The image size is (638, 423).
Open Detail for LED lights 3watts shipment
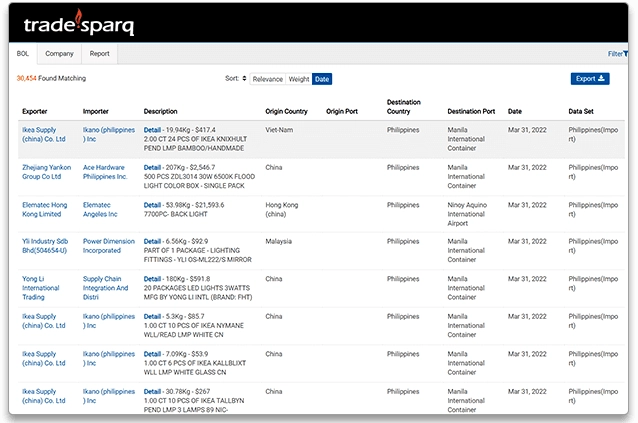point(152,279)
